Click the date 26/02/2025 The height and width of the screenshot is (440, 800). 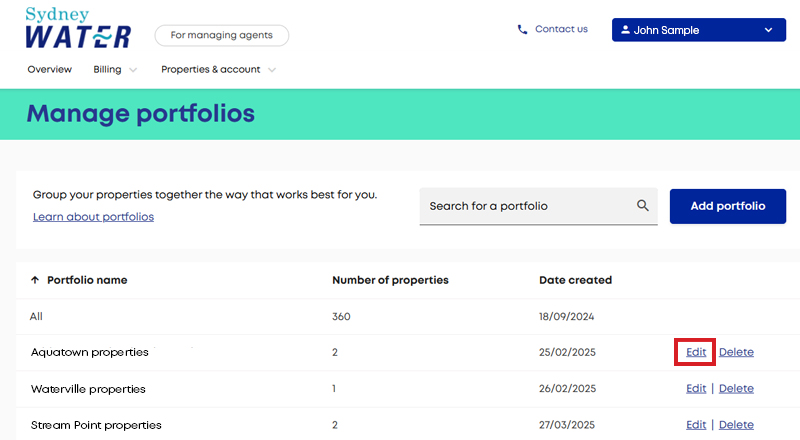coord(567,388)
